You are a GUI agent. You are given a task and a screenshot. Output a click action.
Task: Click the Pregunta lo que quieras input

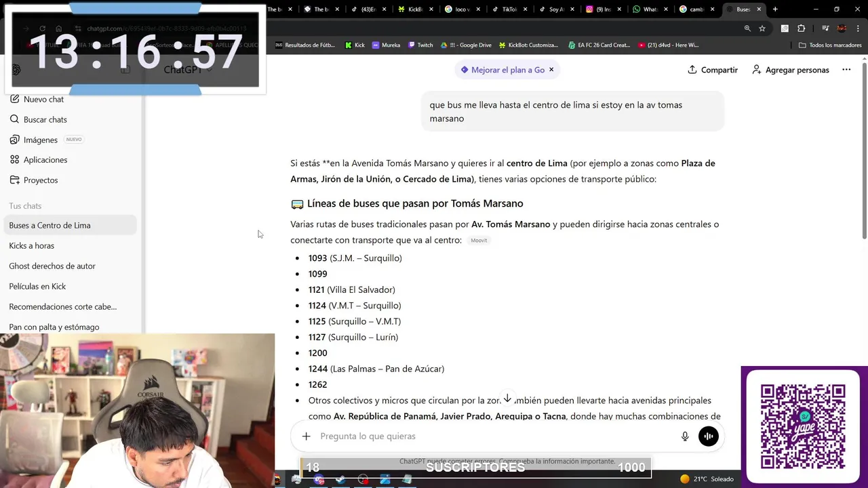click(495, 436)
